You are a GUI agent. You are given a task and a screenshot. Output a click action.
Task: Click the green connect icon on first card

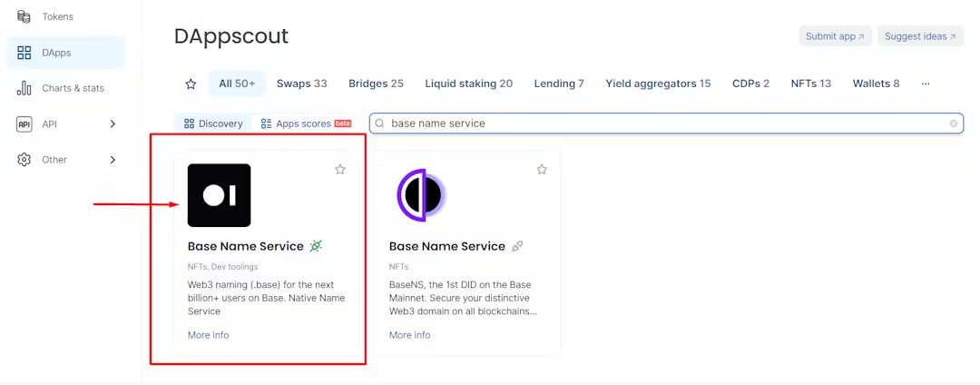point(317,246)
